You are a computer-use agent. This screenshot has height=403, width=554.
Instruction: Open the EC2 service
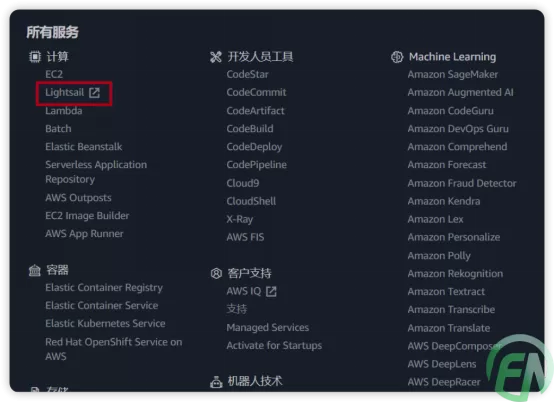(54, 75)
